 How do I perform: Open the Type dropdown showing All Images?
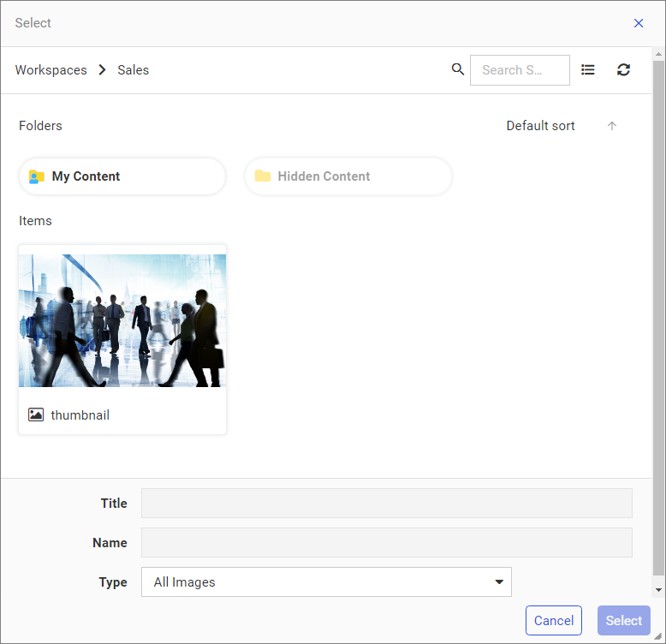tap(326, 582)
